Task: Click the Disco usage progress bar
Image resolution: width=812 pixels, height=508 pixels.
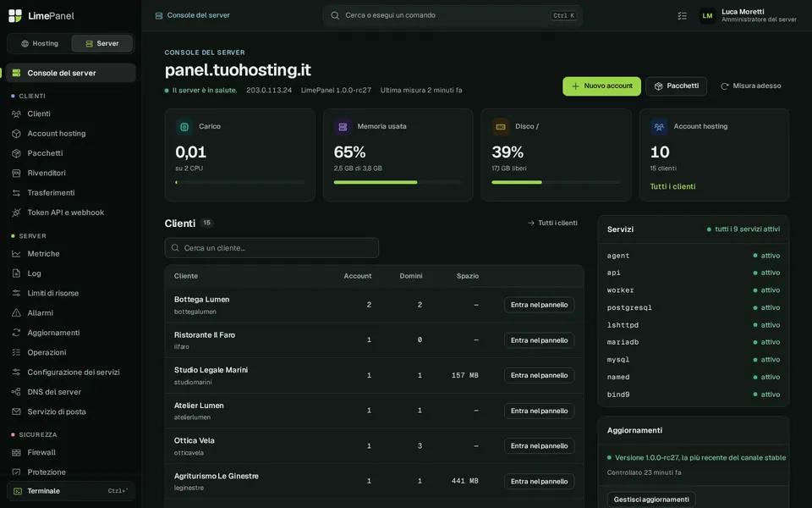Action: click(x=556, y=183)
